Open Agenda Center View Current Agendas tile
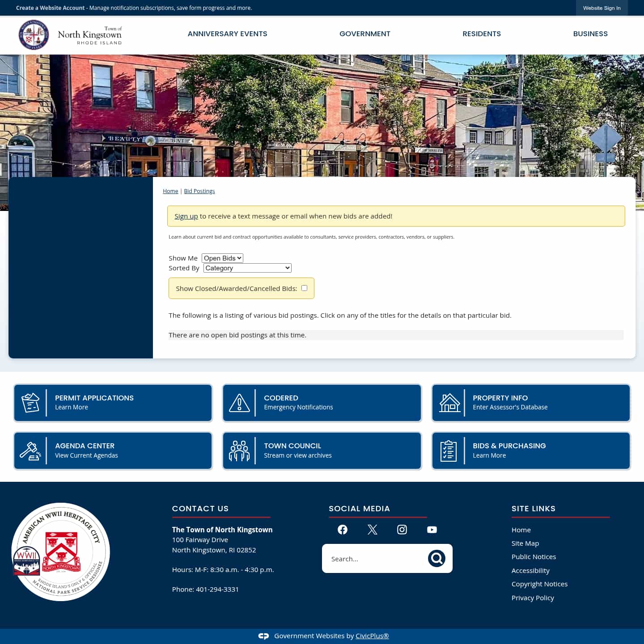This screenshot has width=644, height=644. click(x=113, y=451)
